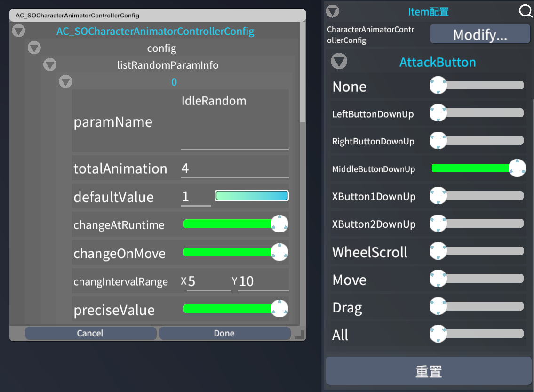
Task: Enable XButton1DownUp toggle
Action: click(477, 195)
